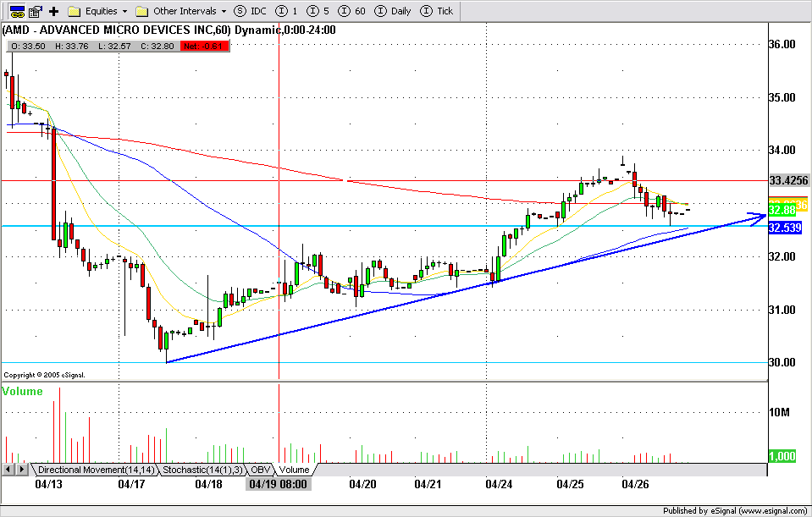Click the blue 32.539 price marker

point(785,228)
